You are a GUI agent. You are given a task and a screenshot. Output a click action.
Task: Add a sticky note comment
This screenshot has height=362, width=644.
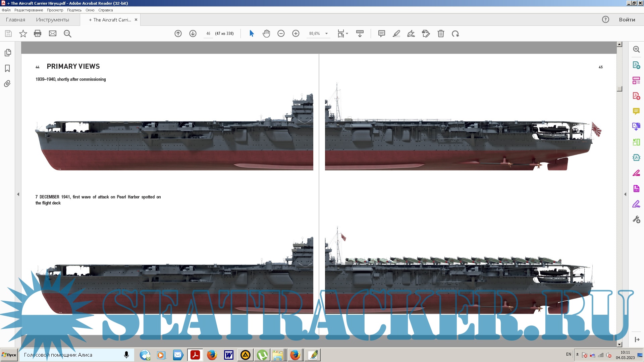(381, 34)
